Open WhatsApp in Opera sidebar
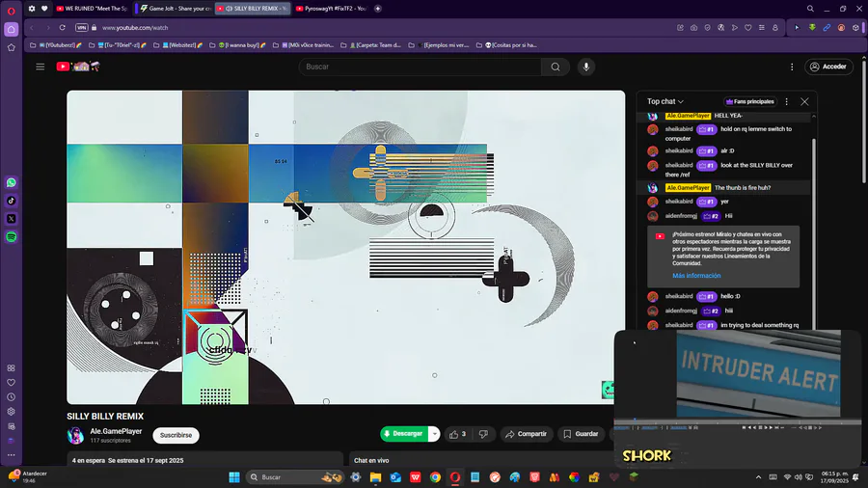The height and width of the screenshot is (488, 868). [11, 182]
